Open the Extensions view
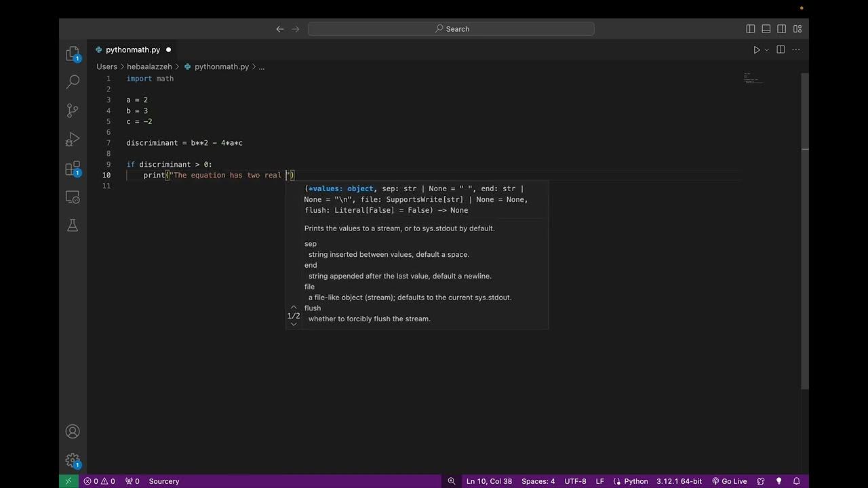The height and width of the screenshot is (488, 868). (73, 168)
